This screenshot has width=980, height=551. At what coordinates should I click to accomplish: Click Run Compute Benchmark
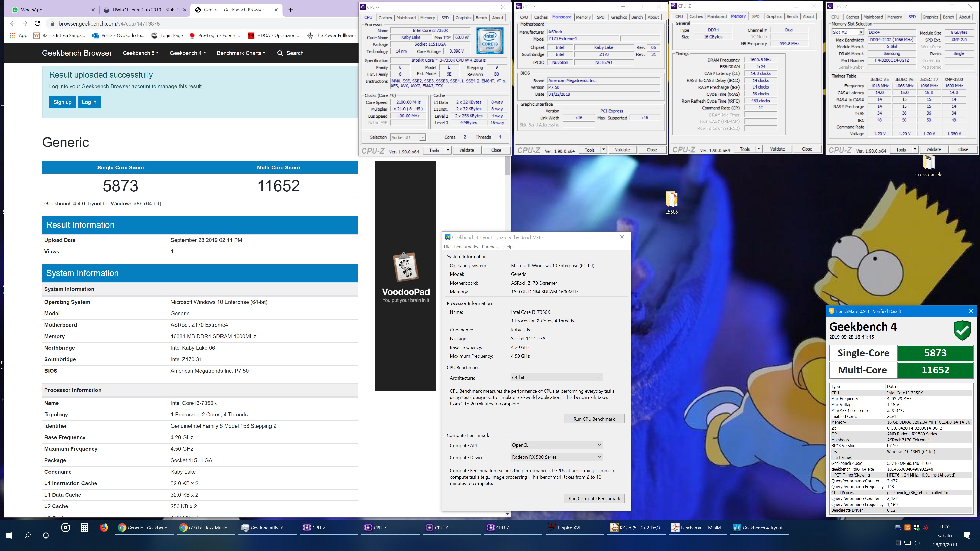coord(594,498)
